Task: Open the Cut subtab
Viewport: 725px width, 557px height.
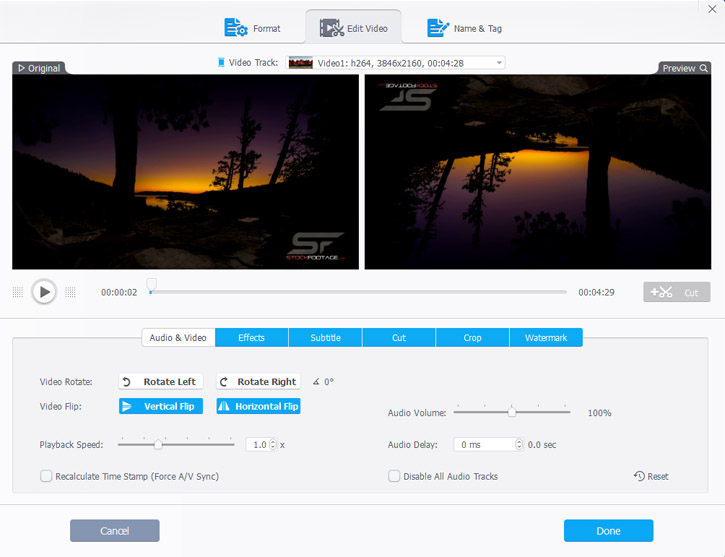Action: click(399, 337)
